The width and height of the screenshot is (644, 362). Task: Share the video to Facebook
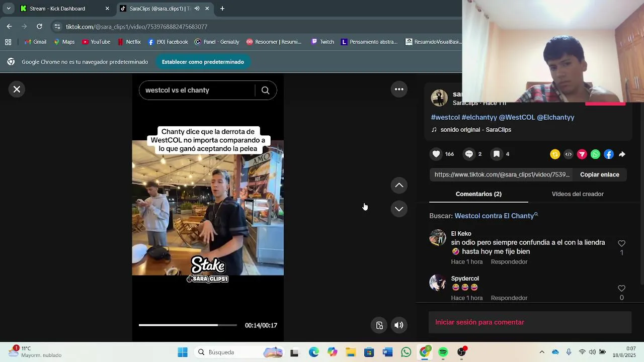coord(609,154)
